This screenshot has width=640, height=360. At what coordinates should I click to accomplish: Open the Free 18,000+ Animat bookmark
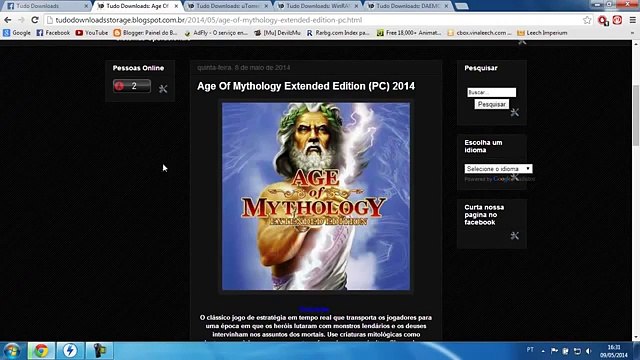coord(409,33)
